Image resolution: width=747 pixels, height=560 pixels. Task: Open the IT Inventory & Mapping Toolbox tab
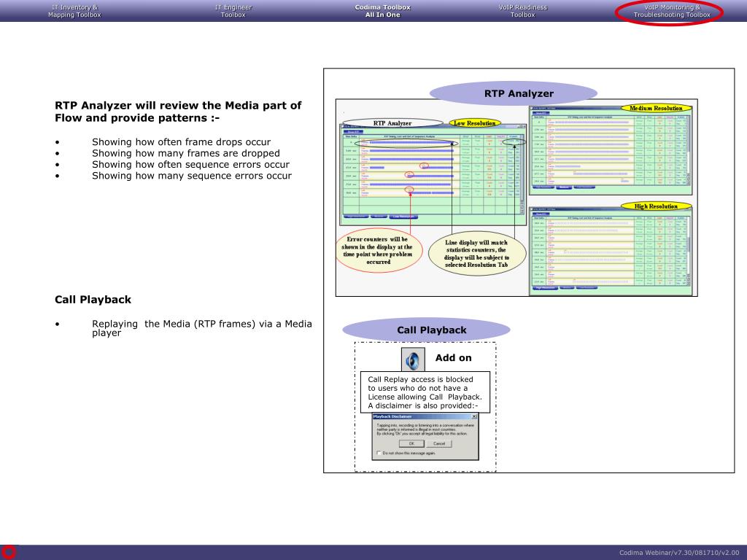[x=74, y=11]
